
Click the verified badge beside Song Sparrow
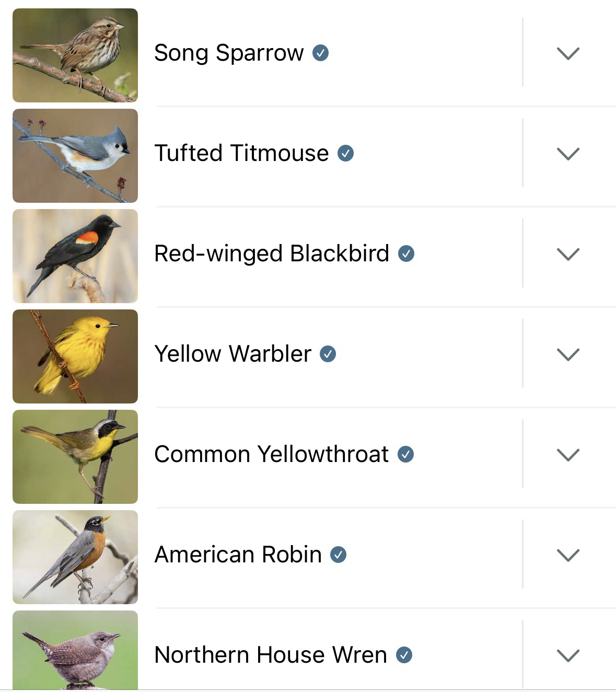pos(320,53)
